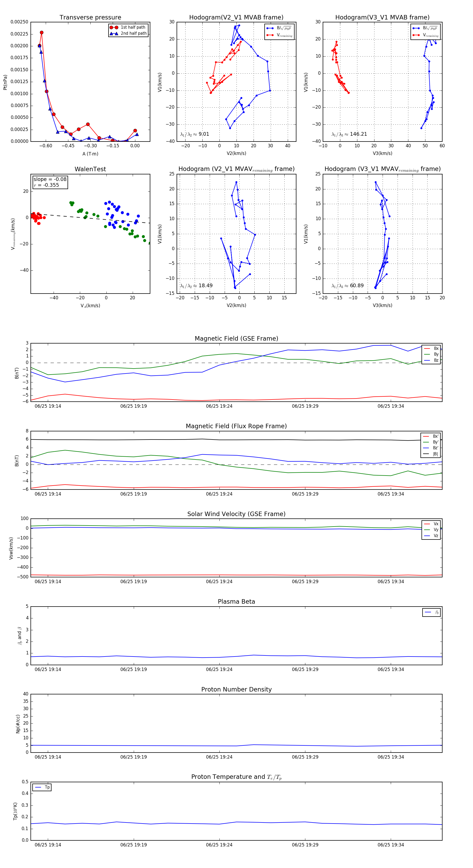The image size is (473, 868).
Task: Select the 'Vz' legend entry
Action: point(431,536)
